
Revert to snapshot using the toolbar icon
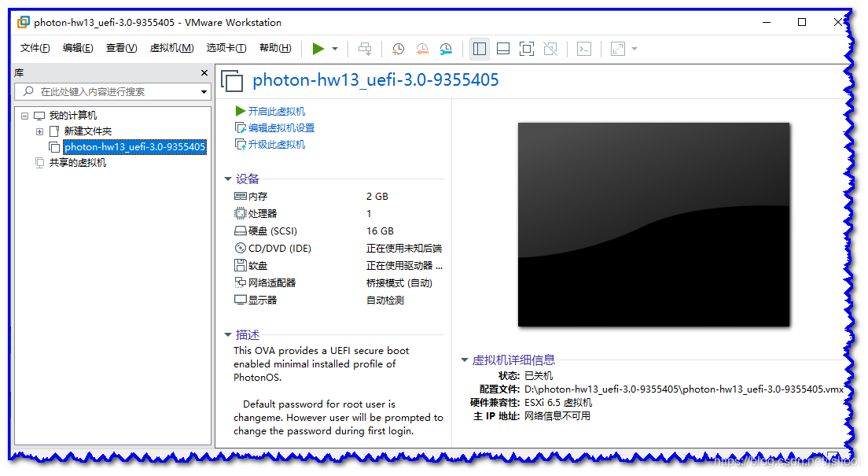pos(422,49)
